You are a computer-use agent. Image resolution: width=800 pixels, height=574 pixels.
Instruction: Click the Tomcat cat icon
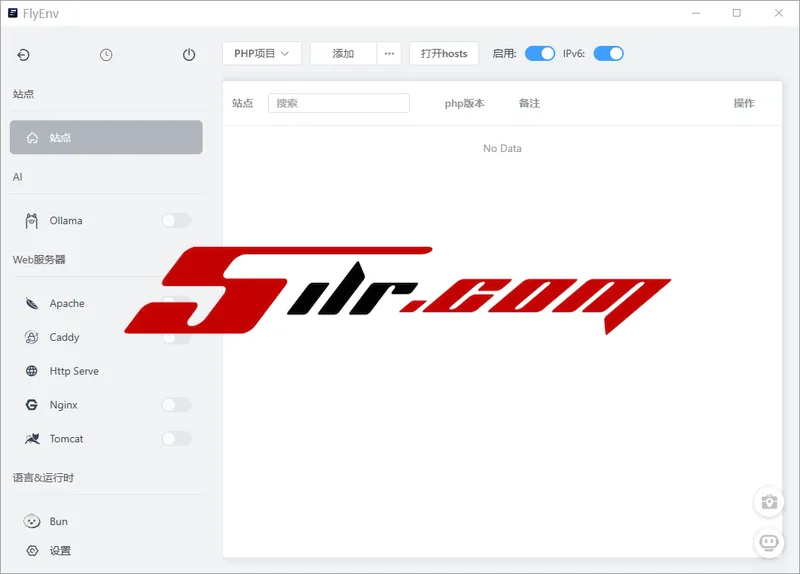[x=32, y=439]
